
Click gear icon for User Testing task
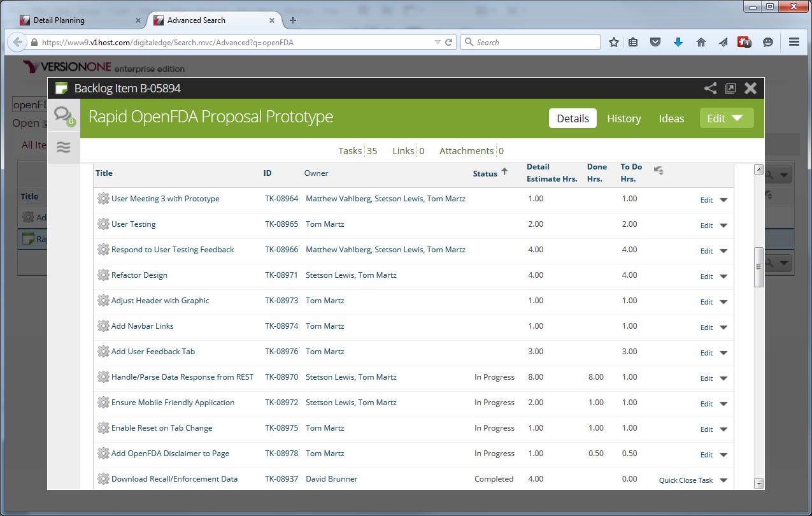pos(103,224)
